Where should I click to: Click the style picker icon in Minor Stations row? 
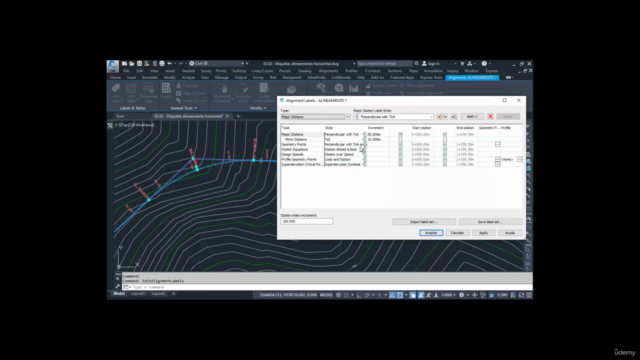[x=364, y=139]
